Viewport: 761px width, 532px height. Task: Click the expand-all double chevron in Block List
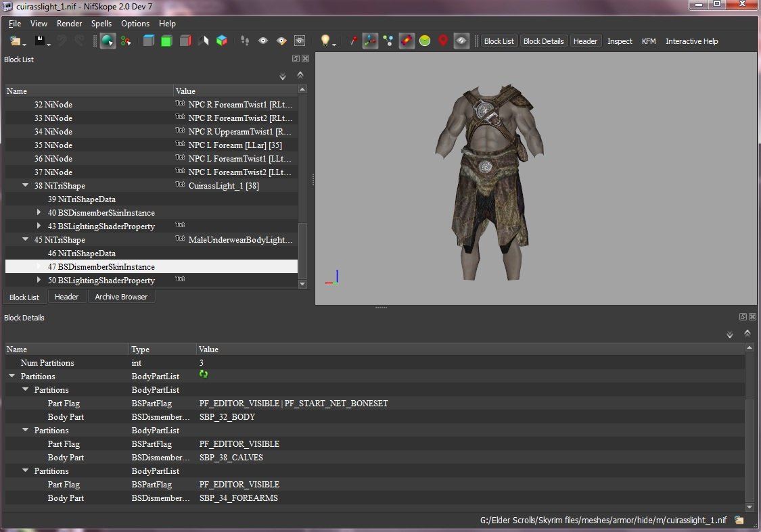pos(283,76)
